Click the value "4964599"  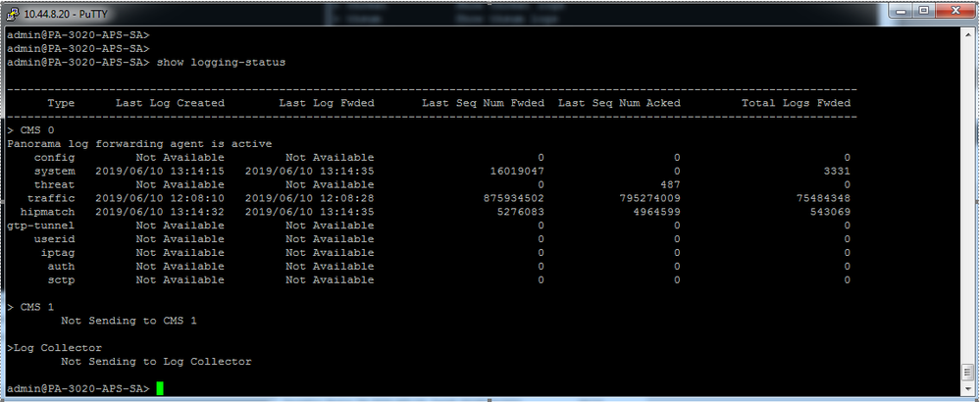[657, 212]
